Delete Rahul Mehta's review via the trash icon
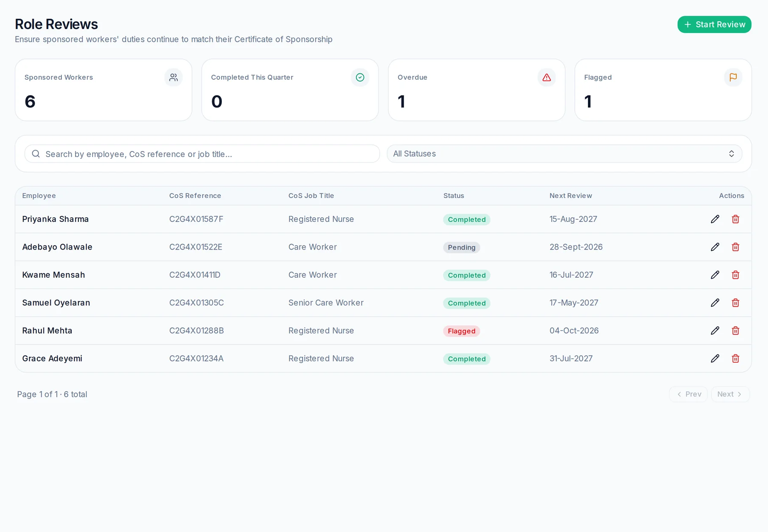This screenshot has height=532, width=768. [x=736, y=331]
